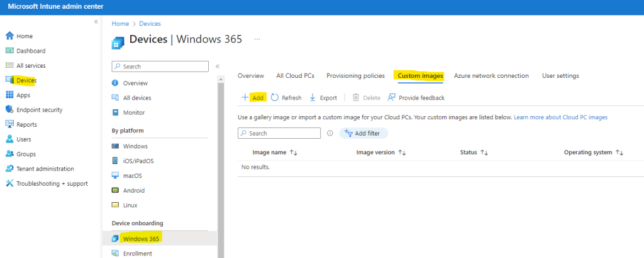This screenshot has width=644, height=258.
Task: Switch to the Azure network connection tab
Action: [491, 76]
